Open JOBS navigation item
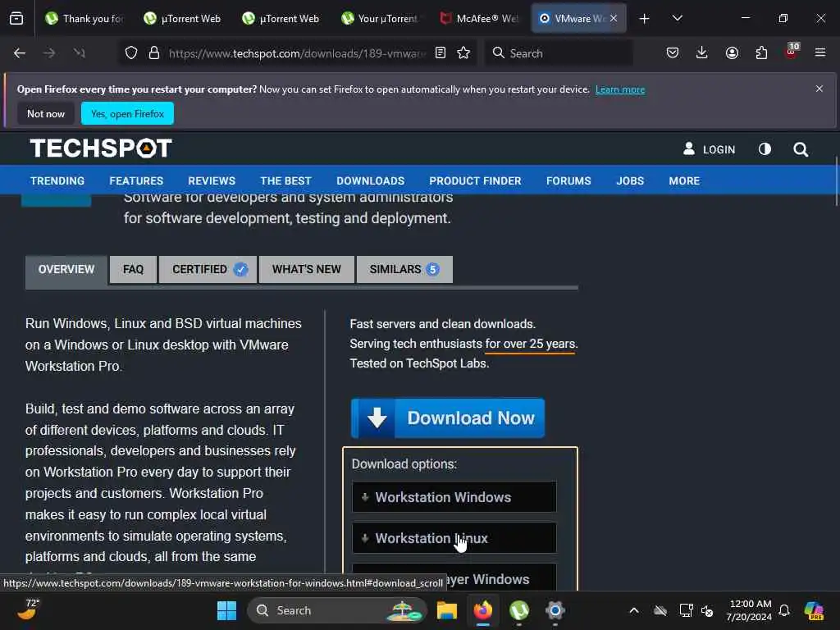The width and height of the screenshot is (840, 630). point(630,181)
